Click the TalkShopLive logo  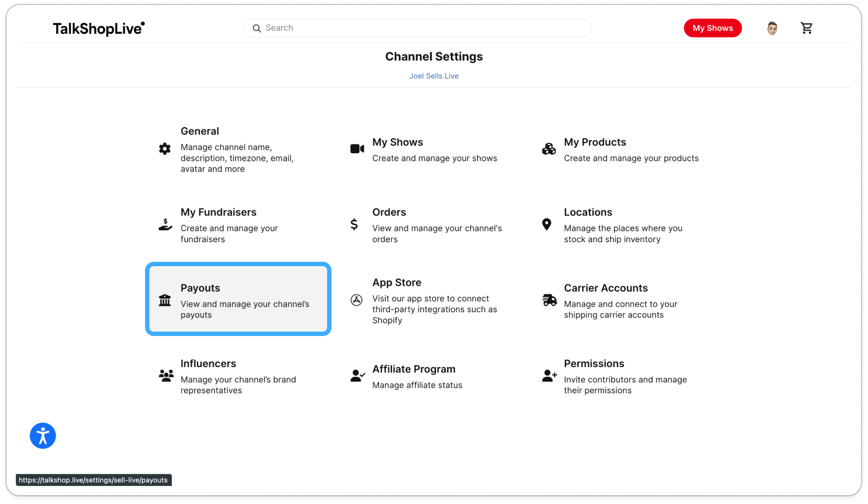coord(99,28)
